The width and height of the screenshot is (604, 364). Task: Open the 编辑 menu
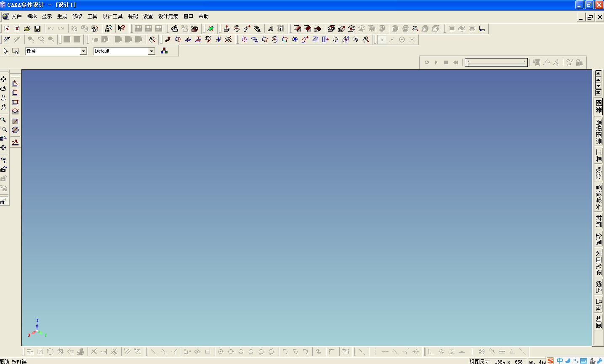pyautogui.click(x=32, y=16)
